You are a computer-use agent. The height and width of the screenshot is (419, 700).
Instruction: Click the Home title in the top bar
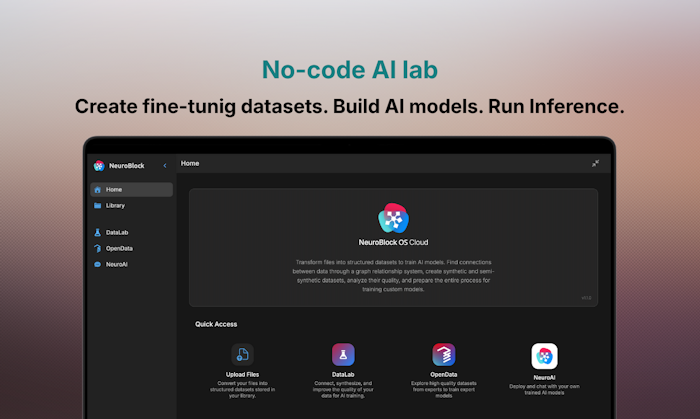coord(190,163)
